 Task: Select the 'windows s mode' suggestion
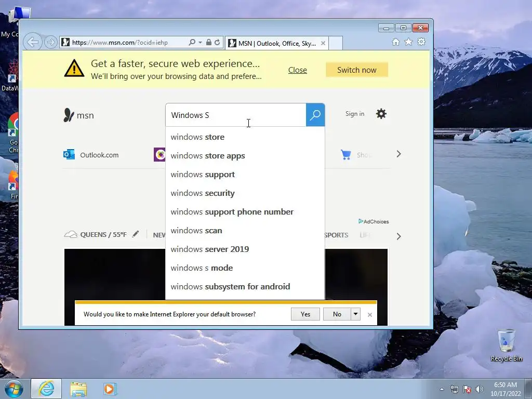coord(245,268)
